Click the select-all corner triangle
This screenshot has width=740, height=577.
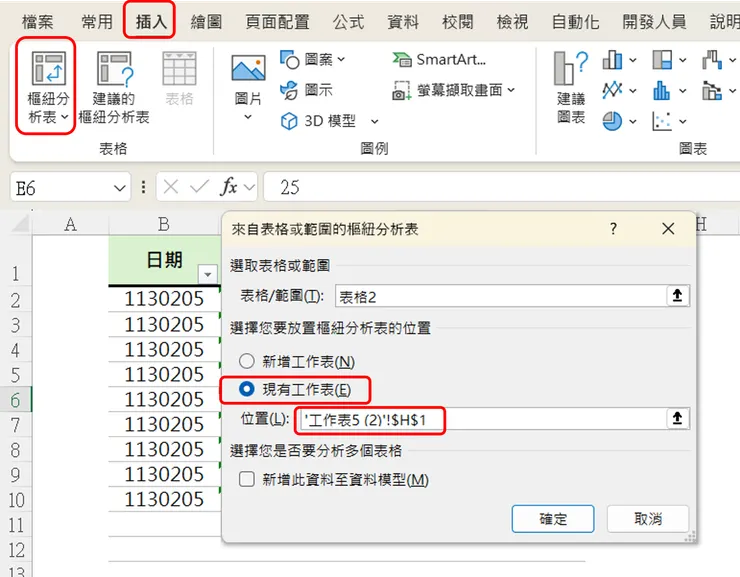20,223
